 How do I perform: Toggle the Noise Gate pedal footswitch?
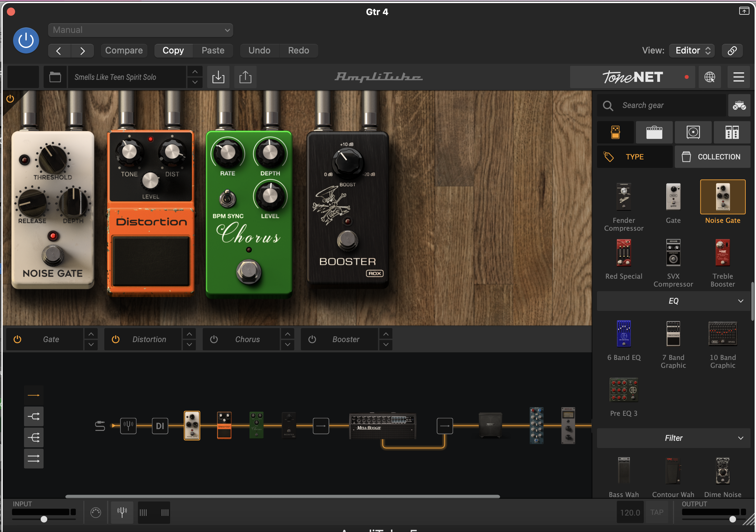coord(53,255)
